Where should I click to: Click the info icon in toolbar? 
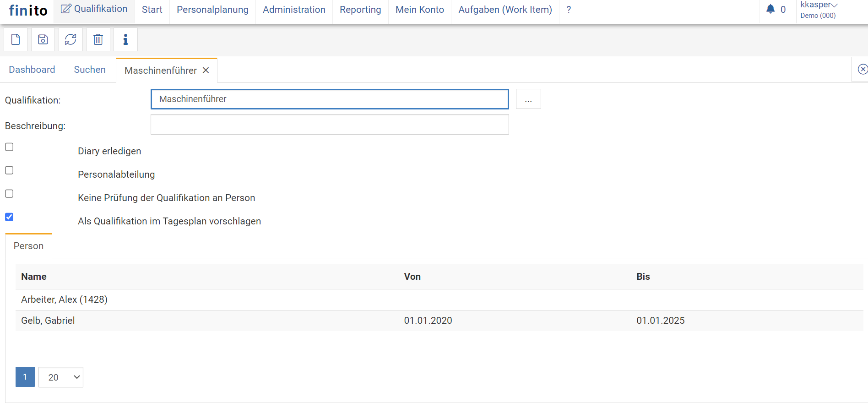click(x=125, y=39)
